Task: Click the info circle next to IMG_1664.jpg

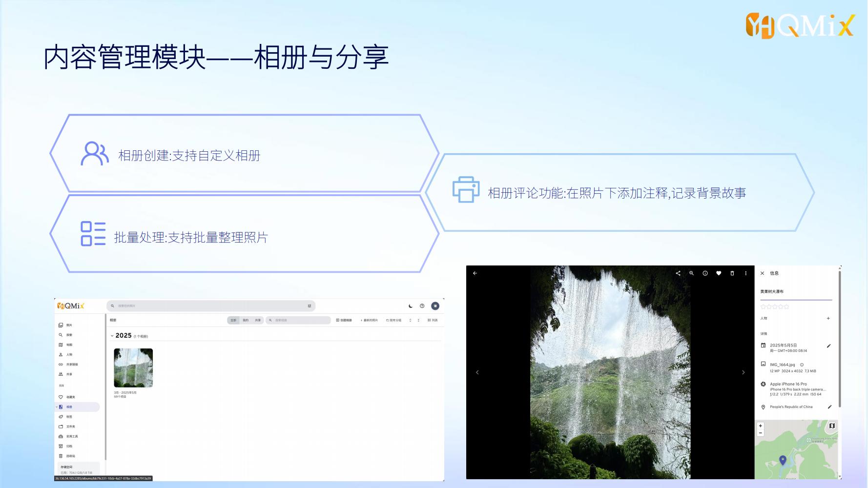Action: coord(802,365)
